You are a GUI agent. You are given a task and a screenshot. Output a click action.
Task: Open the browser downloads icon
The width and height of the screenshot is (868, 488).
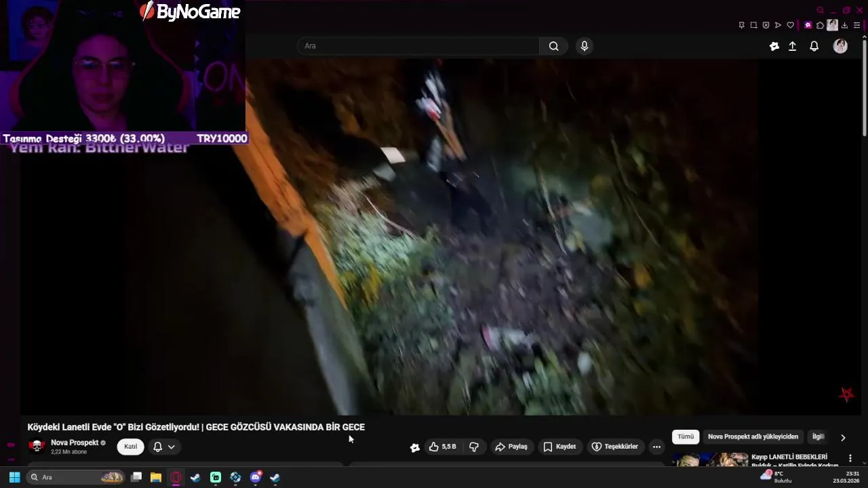tap(844, 25)
